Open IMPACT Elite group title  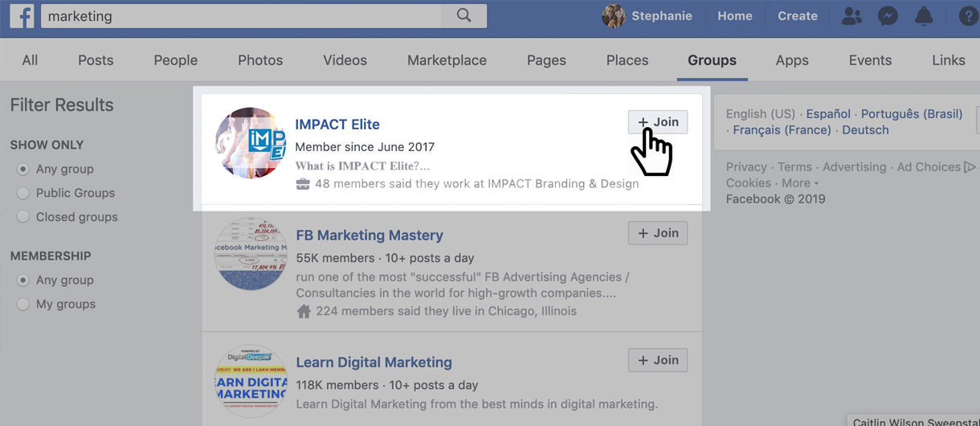[337, 125]
